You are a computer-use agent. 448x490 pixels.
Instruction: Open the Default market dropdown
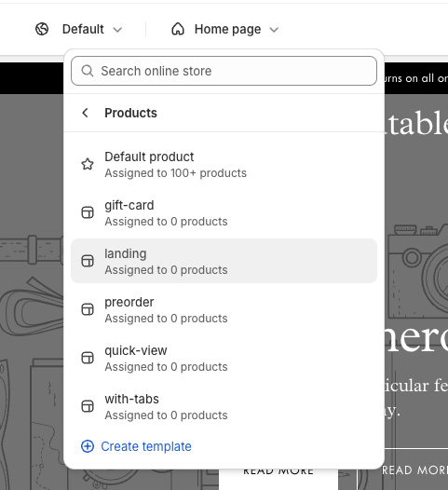pyautogui.click(x=78, y=30)
